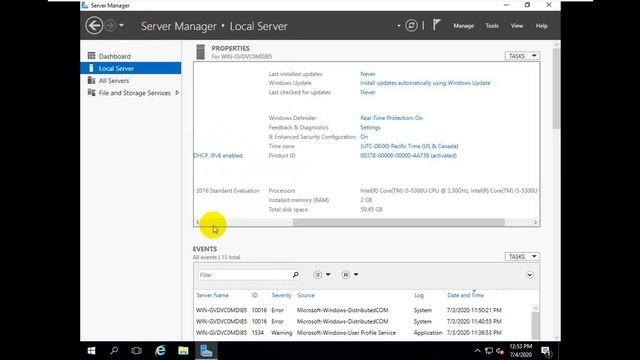The image size is (640, 360).
Task: Click the File and Storage Services icon
Action: pyautogui.click(x=91, y=92)
